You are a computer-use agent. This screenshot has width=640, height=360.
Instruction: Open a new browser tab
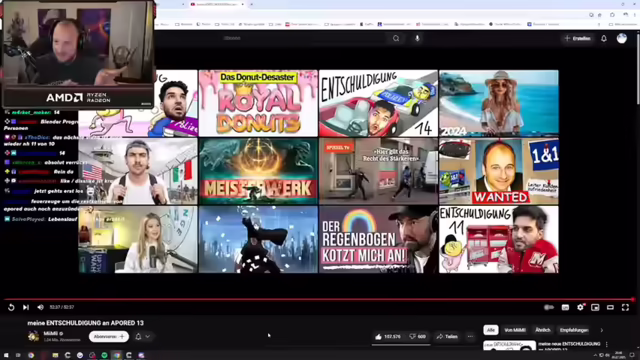click(251, 4)
